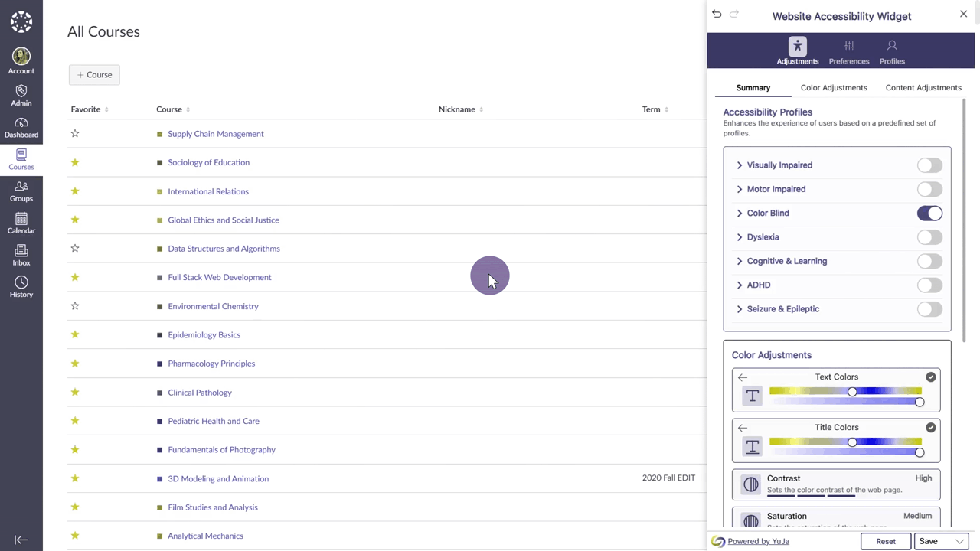Click the Reset button
980x551 pixels.
(886, 541)
